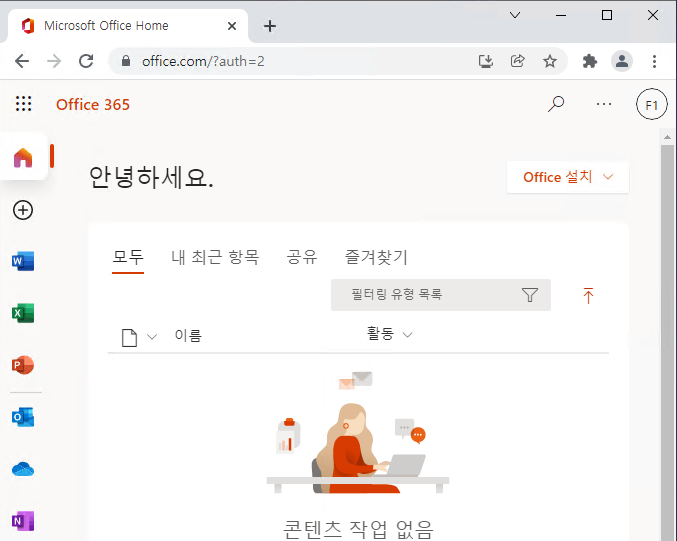
Task: Switch to 공유 tab
Action: [302, 257]
